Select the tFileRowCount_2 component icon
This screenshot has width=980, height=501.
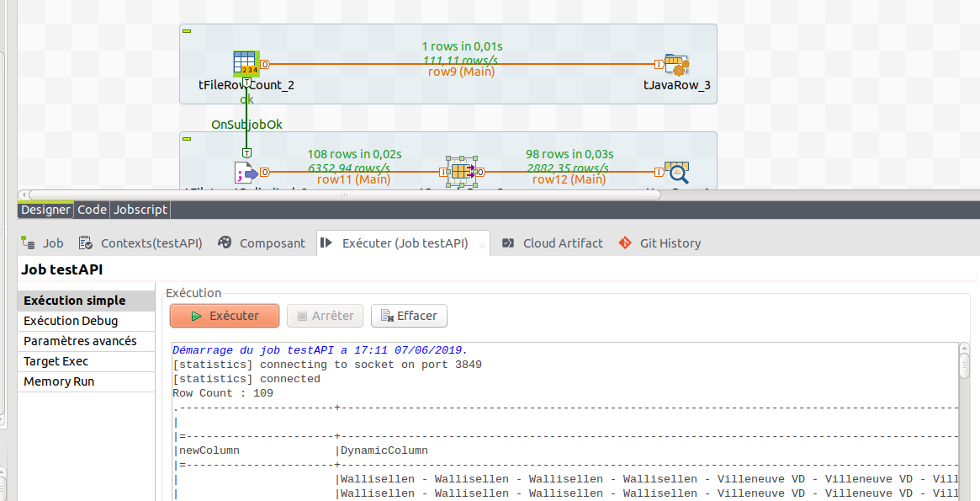point(246,63)
